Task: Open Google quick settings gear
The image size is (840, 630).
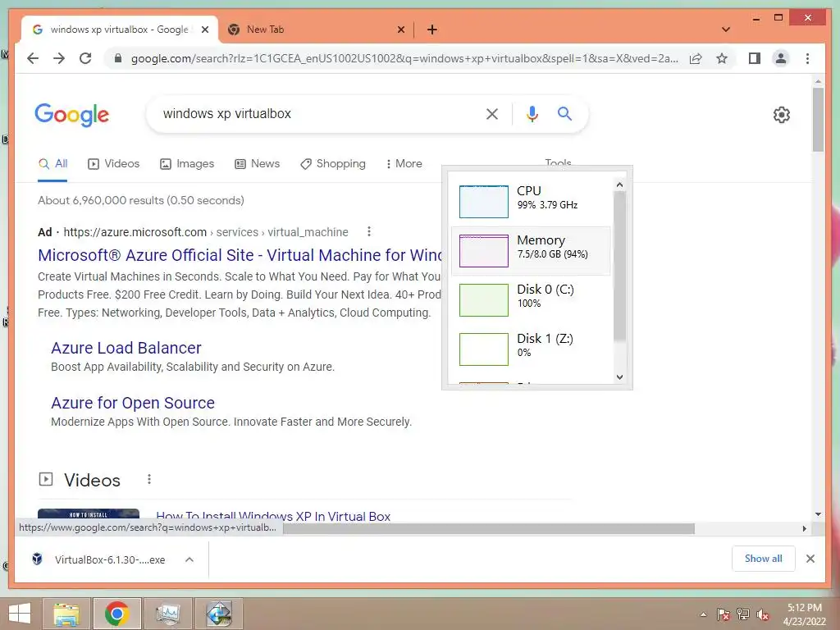Action: click(781, 115)
